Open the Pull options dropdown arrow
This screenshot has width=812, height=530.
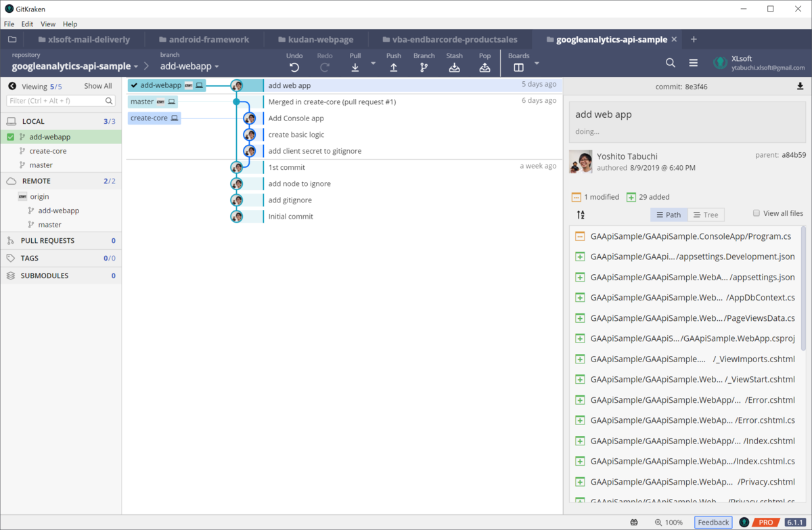373,63
